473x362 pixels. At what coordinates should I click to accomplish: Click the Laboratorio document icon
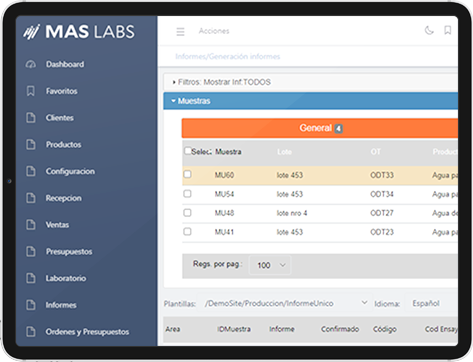31,278
